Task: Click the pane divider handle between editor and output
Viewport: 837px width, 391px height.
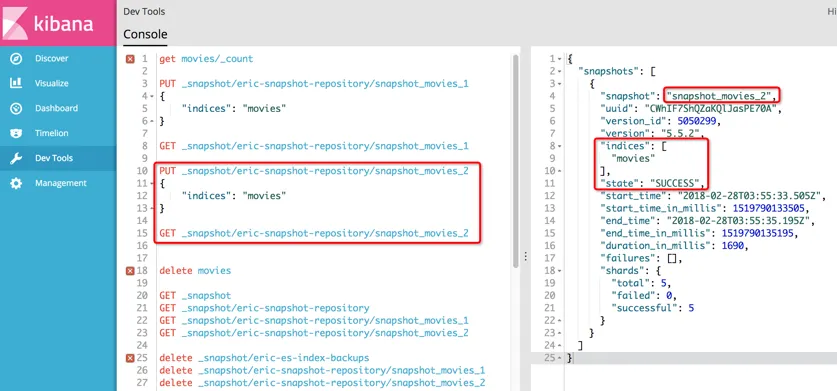Action: pyautogui.click(x=525, y=257)
